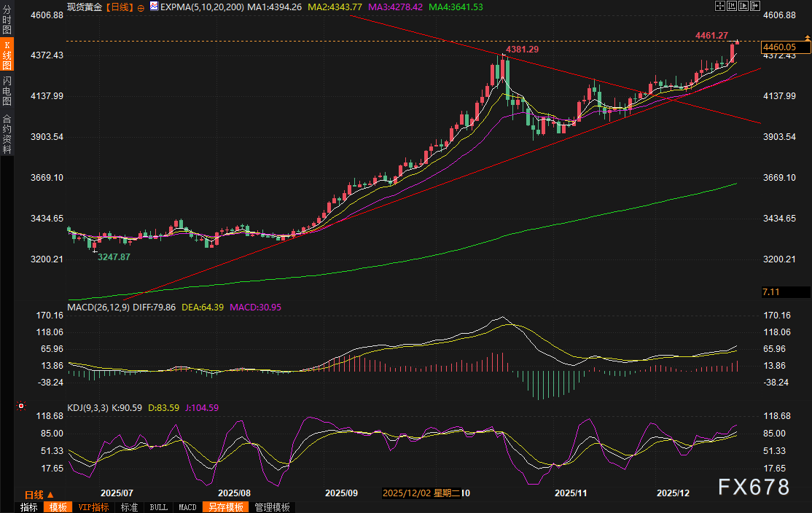Click the 另存模板 button
Screen dimensions: 812x513
tap(225, 507)
